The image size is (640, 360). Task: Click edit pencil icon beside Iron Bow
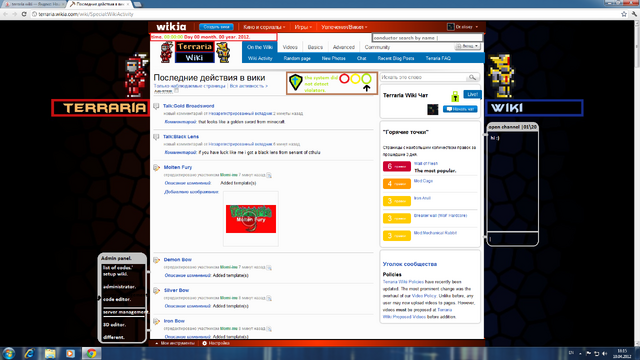click(x=156, y=321)
